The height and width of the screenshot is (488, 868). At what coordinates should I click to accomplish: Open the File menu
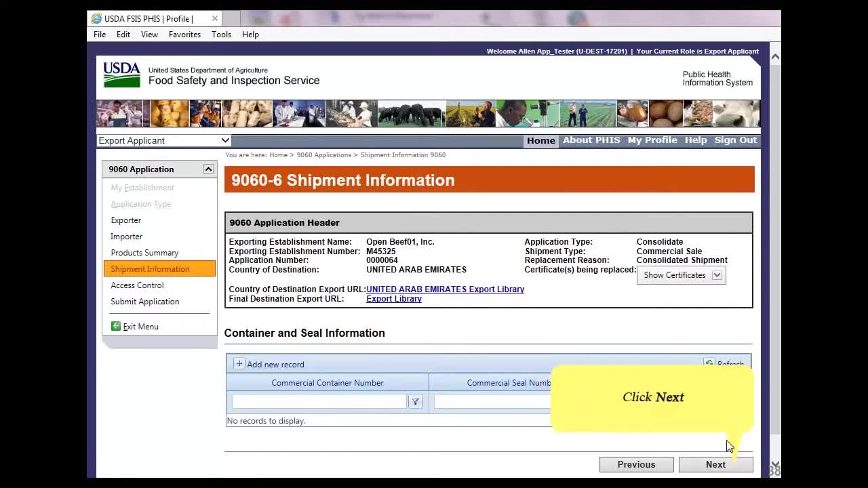click(100, 34)
